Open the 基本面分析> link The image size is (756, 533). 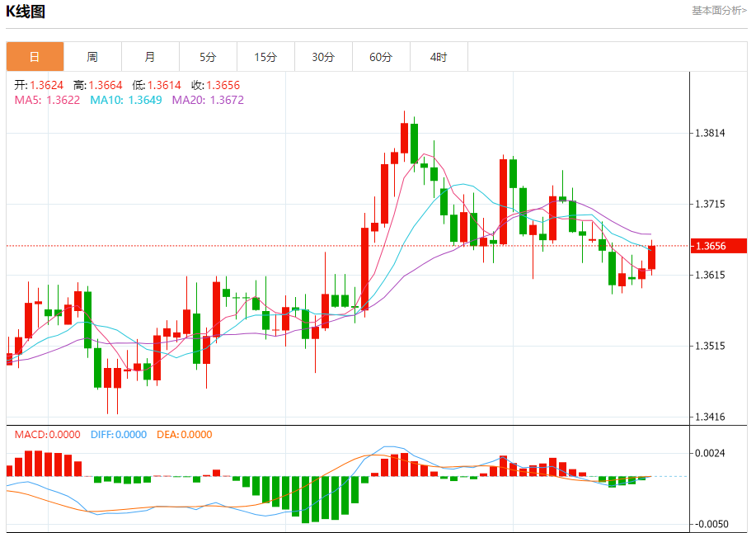pyautogui.click(x=719, y=10)
